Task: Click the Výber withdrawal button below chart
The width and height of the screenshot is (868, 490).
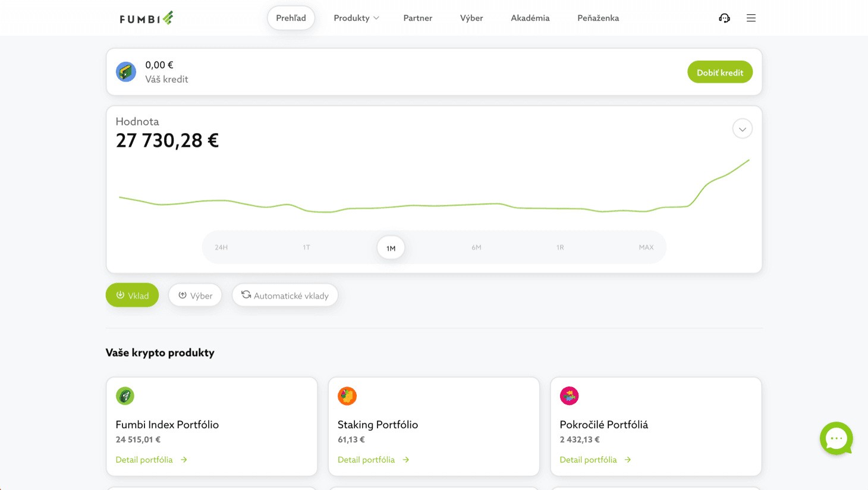Action: click(x=195, y=295)
